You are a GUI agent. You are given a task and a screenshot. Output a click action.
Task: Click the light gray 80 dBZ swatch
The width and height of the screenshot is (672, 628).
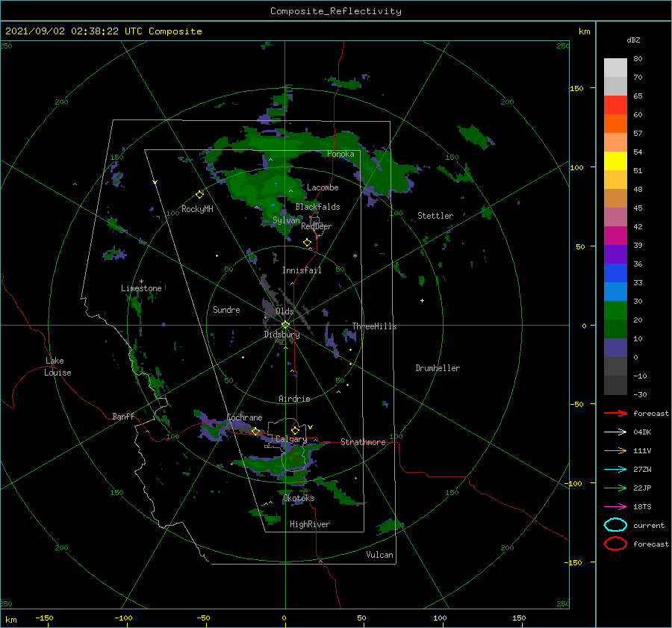pos(615,68)
